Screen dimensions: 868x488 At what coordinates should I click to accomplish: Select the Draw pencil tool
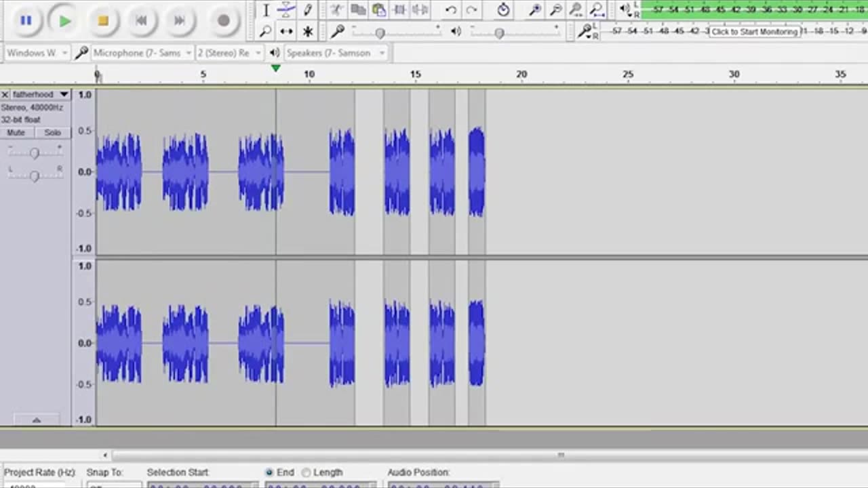point(308,9)
